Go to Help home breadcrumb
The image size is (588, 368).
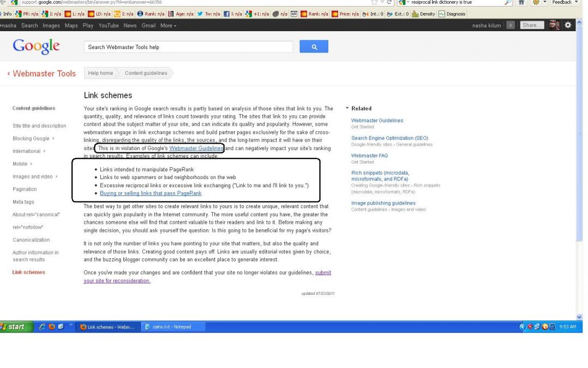coord(100,73)
